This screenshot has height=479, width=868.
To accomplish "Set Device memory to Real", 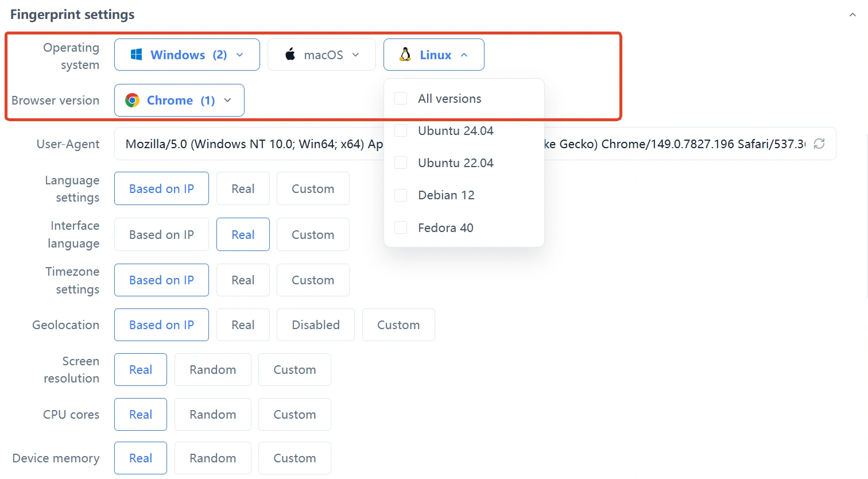I will coord(141,458).
